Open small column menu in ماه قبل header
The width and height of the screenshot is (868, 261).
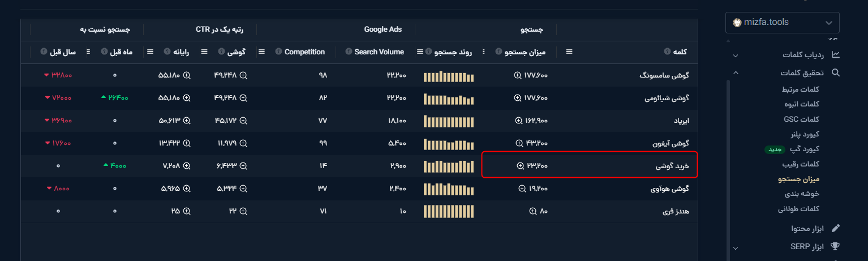pos(88,52)
